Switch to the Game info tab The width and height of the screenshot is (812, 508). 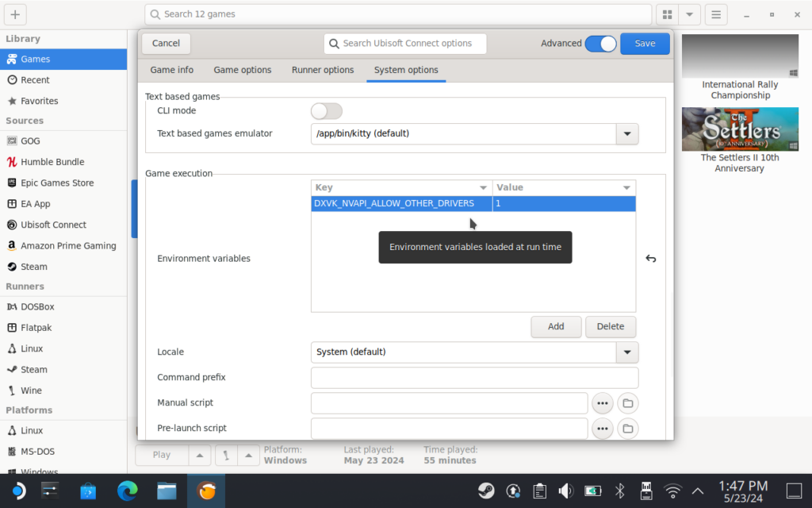172,70
